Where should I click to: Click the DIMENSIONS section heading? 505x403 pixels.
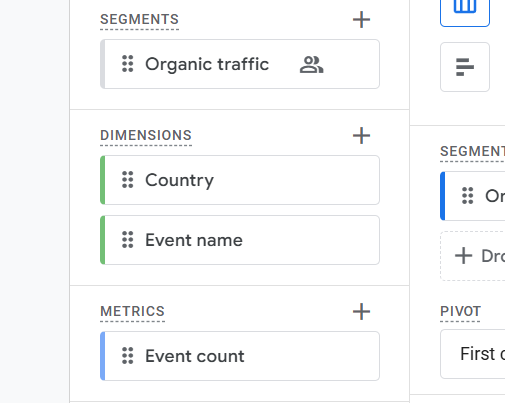click(146, 135)
